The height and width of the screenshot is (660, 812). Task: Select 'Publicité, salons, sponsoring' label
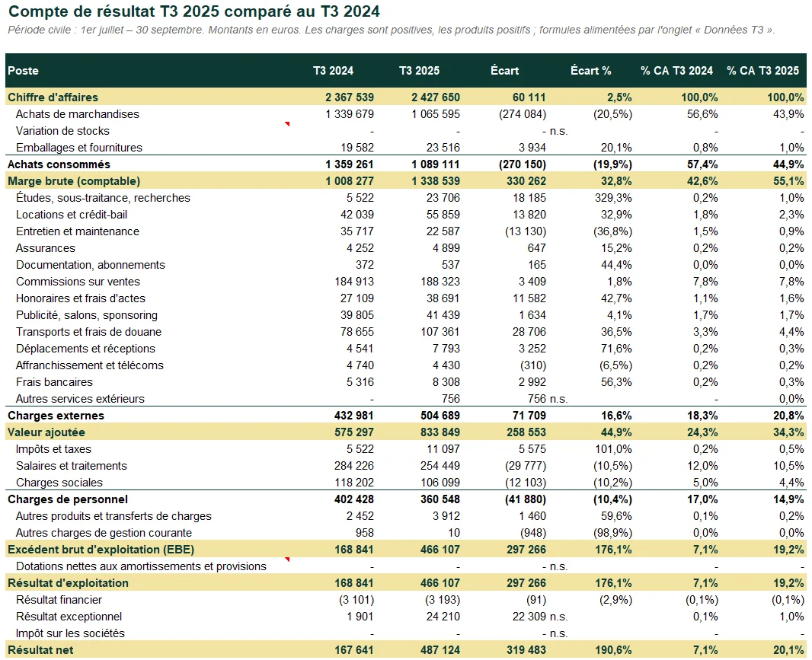click(87, 315)
